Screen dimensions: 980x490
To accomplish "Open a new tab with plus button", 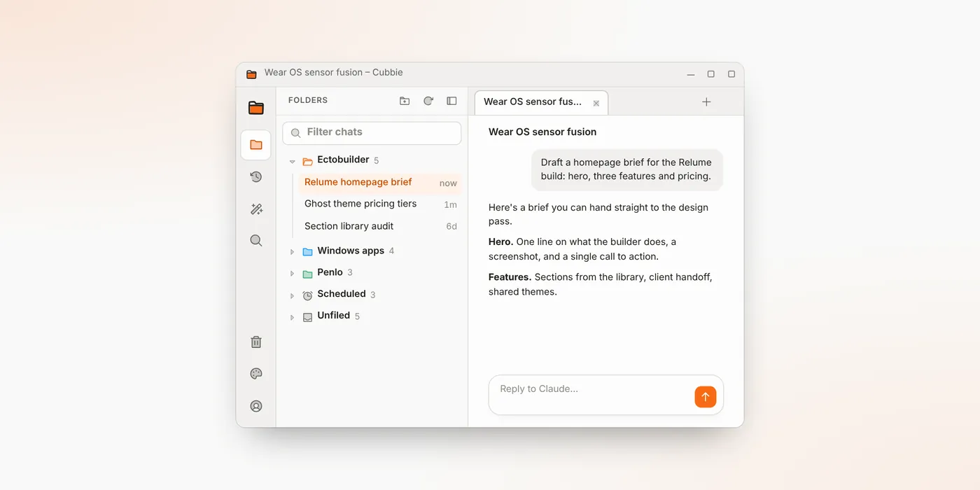I will [x=706, y=102].
